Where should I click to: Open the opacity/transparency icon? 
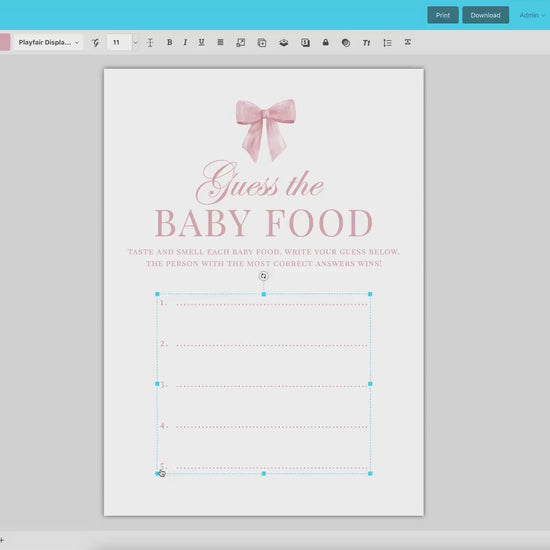pos(346,42)
